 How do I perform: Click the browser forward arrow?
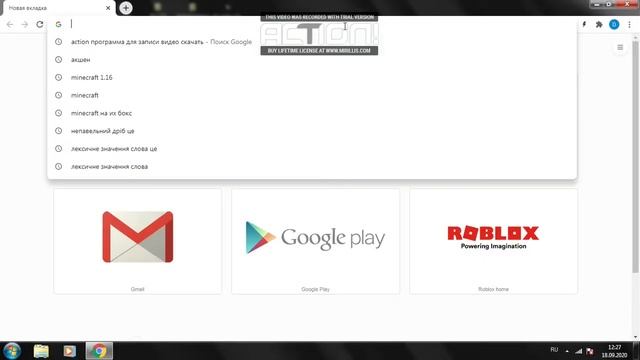pos(24,24)
